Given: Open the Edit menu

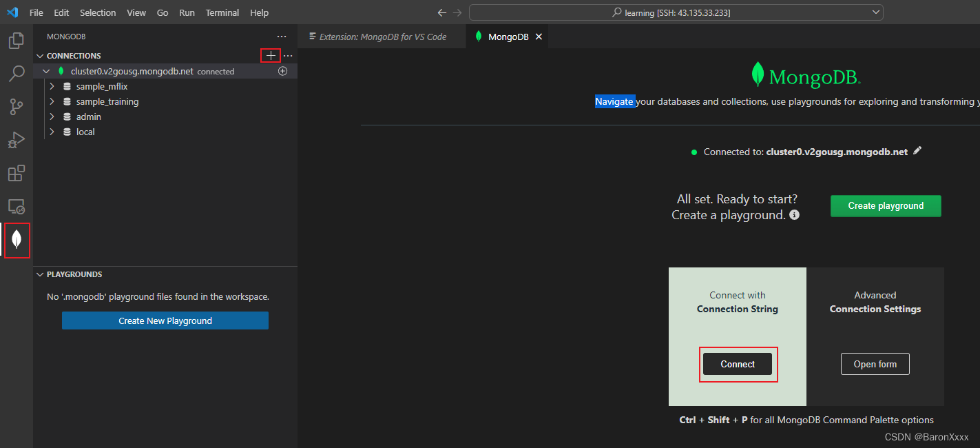Looking at the screenshot, I should coord(61,12).
